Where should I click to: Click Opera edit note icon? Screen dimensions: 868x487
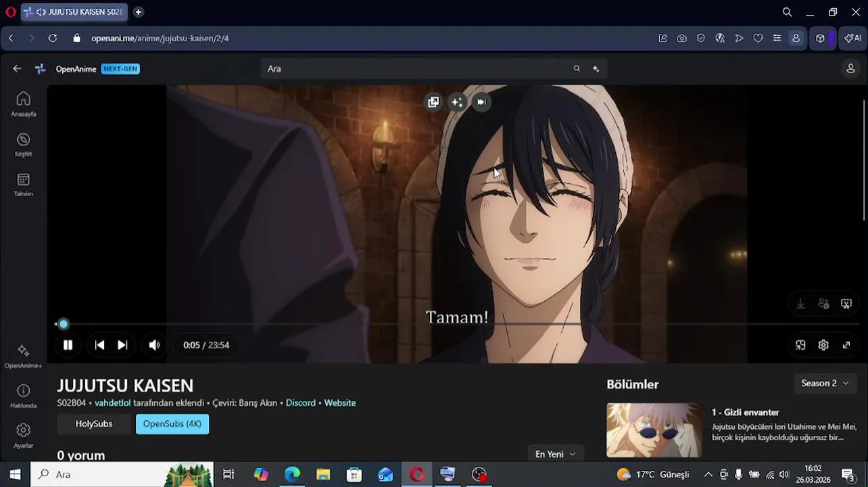coord(663,39)
